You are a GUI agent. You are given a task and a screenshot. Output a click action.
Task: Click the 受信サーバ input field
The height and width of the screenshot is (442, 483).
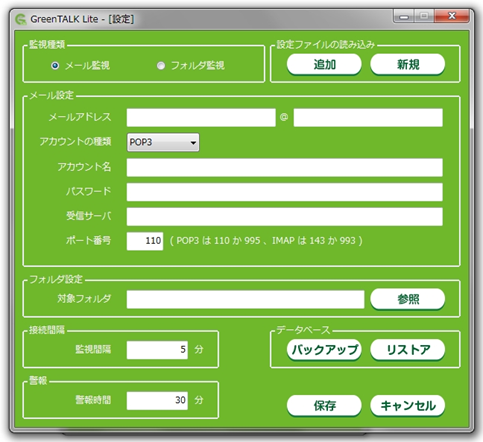click(x=285, y=217)
